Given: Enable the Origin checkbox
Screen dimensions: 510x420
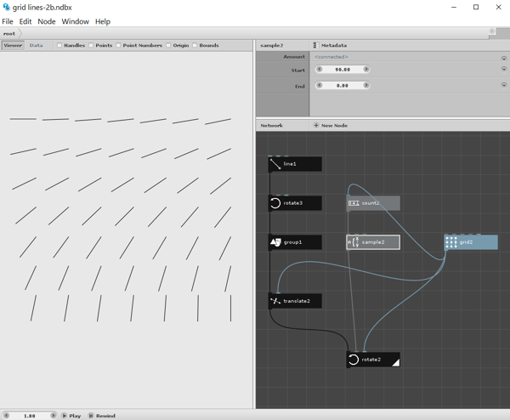Looking at the screenshot, I should (x=168, y=45).
